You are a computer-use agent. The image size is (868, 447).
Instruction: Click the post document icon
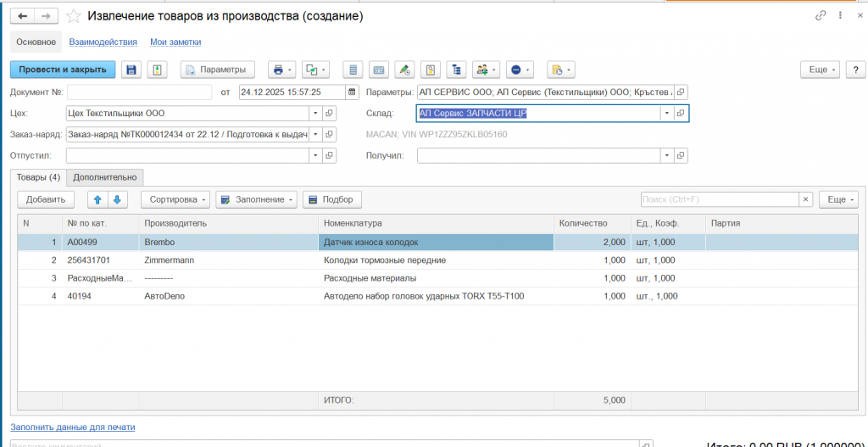click(x=157, y=70)
